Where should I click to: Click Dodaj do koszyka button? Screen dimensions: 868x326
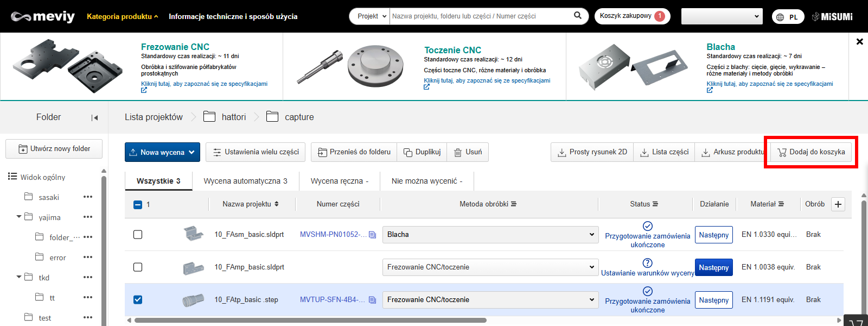coord(811,152)
